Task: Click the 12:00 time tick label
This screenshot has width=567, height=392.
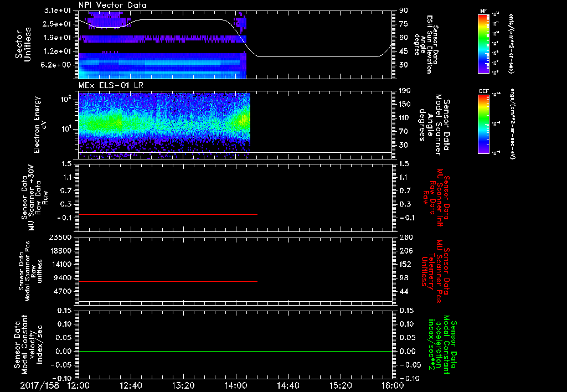Action: point(79,385)
